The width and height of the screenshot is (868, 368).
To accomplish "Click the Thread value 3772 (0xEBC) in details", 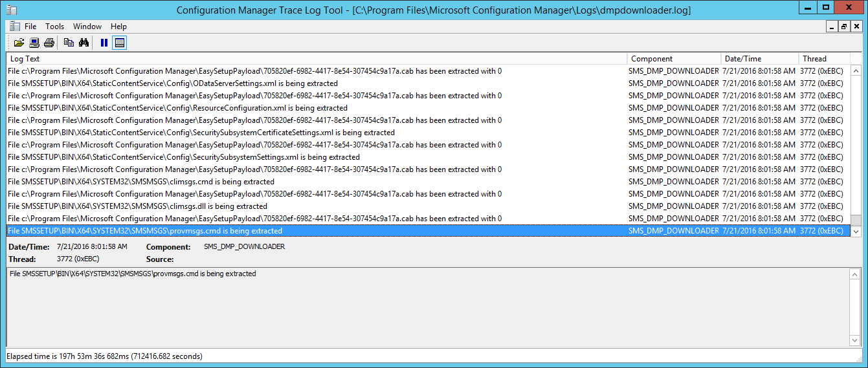I will click(78, 259).
